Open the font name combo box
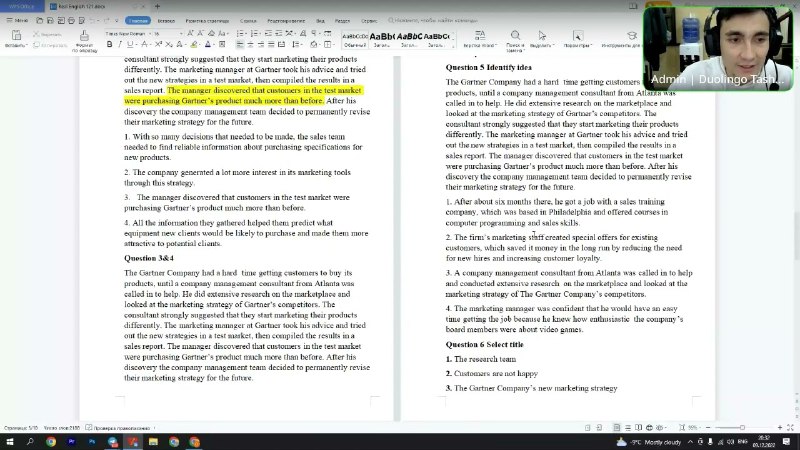This screenshot has height=450, width=800. tap(128, 34)
